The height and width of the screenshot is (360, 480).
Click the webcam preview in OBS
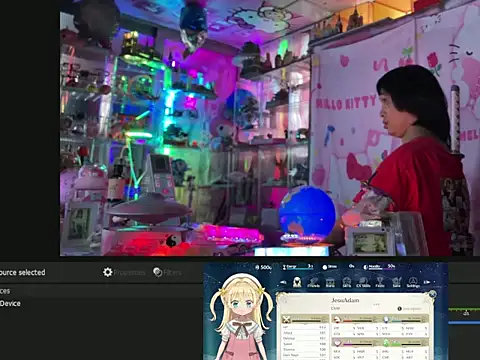coord(270,128)
